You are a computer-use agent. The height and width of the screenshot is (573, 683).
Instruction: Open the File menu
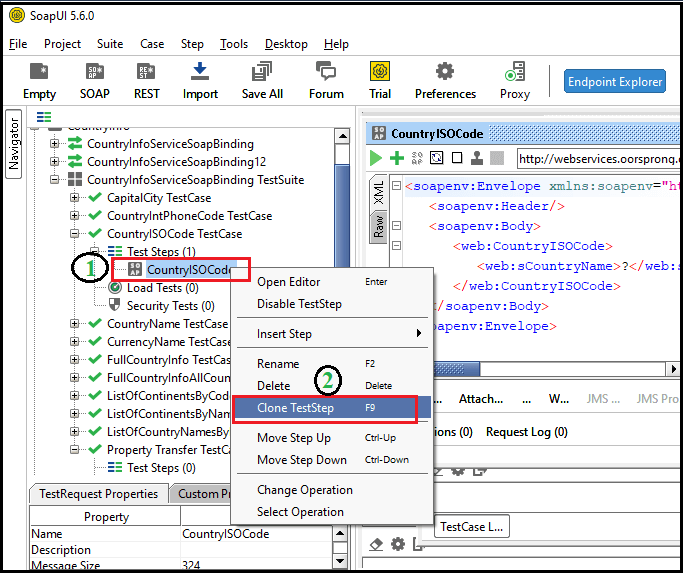click(x=18, y=44)
